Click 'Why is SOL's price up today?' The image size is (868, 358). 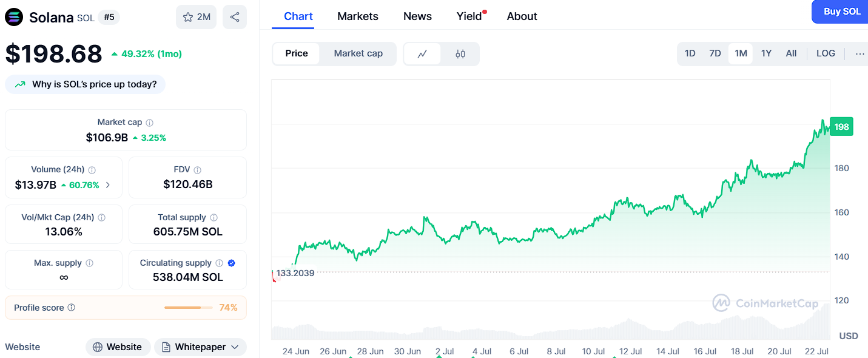86,84
